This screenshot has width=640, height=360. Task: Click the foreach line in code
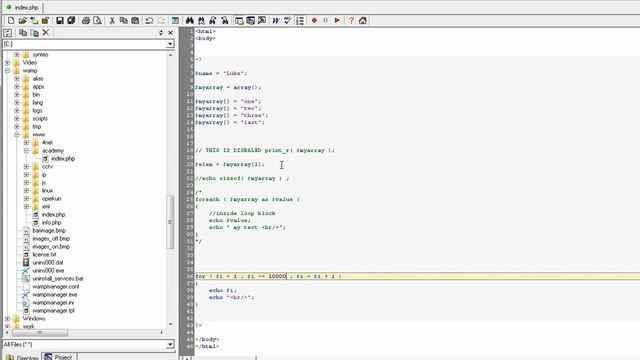click(247, 200)
